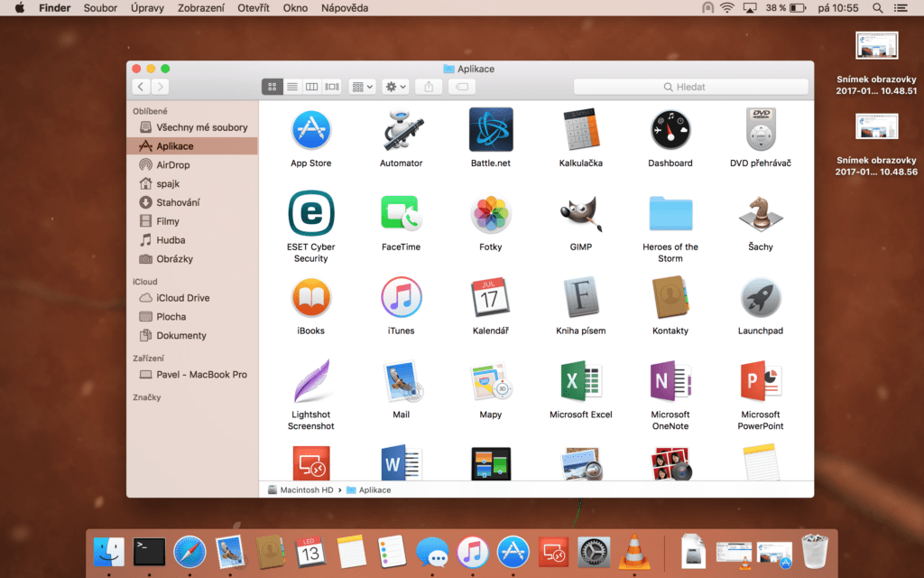Open the App Store application icon
This screenshot has width=924, height=578.
(x=311, y=130)
